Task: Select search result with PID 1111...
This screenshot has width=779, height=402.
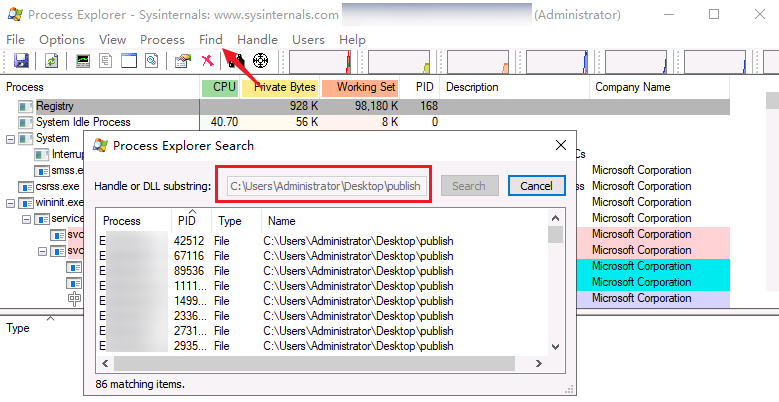Action: 322,286
